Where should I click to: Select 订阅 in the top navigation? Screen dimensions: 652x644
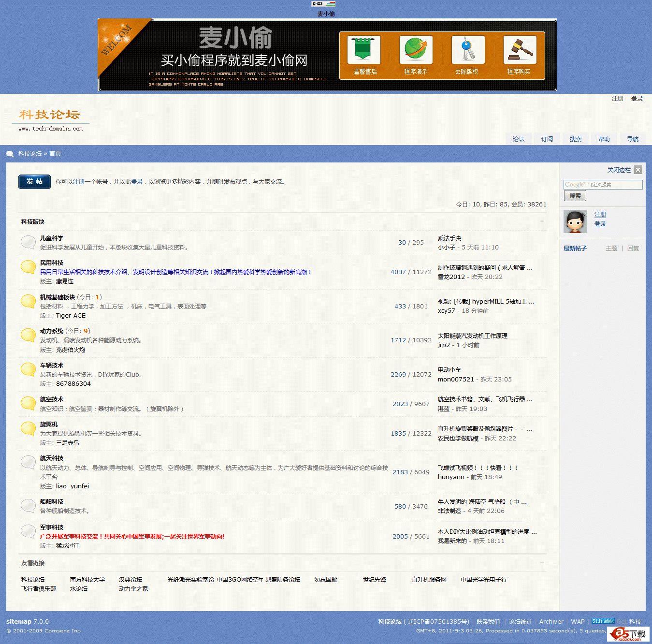tap(547, 139)
